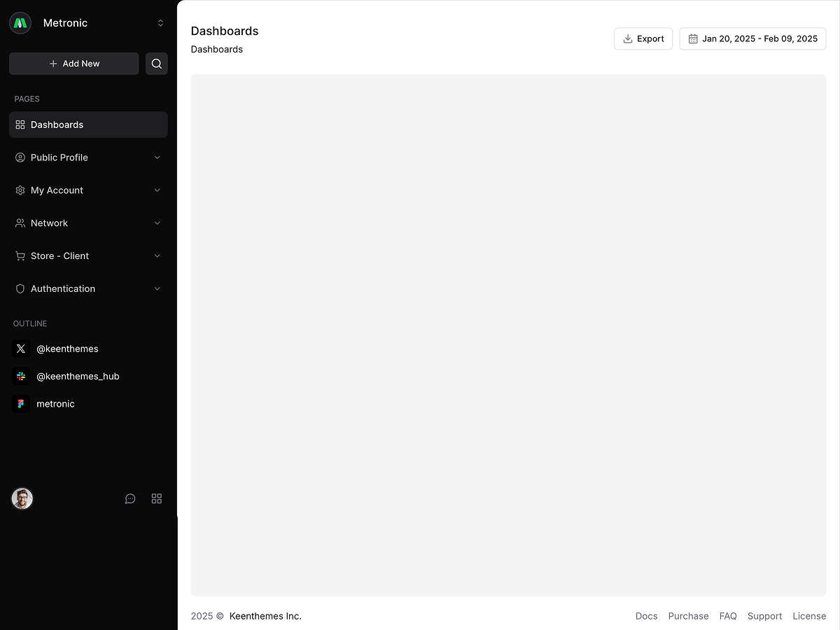This screenshot has height=630, width=840.
Task: Open the Metronic workspace switcher
Action: [160, 23]
